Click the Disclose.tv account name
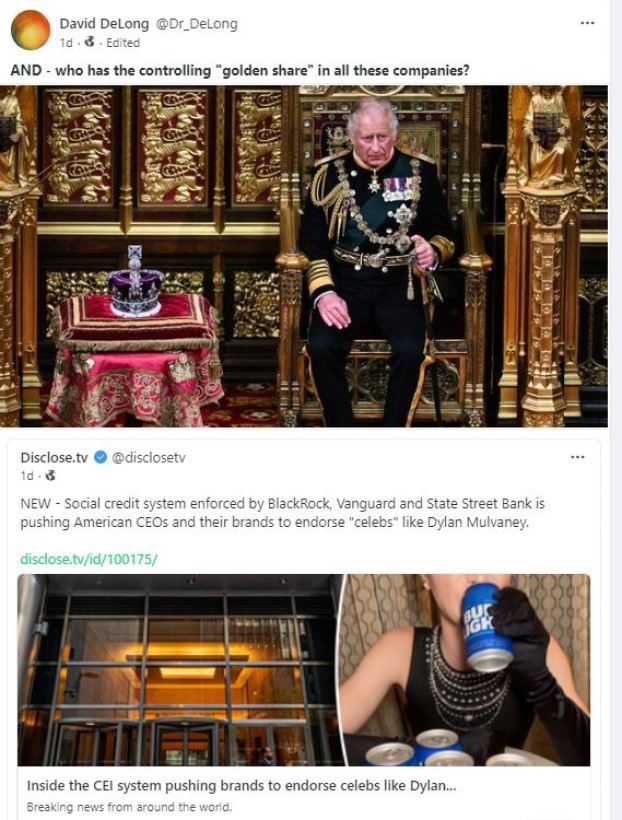This screenshot has width=622, height=820. coord(54,458)
